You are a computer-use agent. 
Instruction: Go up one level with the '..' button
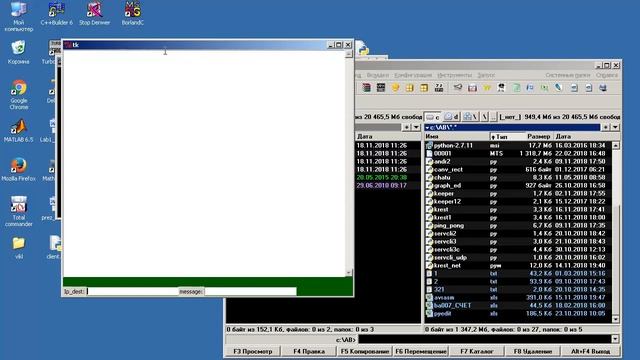pyautogui.click(x=493, y=117)
